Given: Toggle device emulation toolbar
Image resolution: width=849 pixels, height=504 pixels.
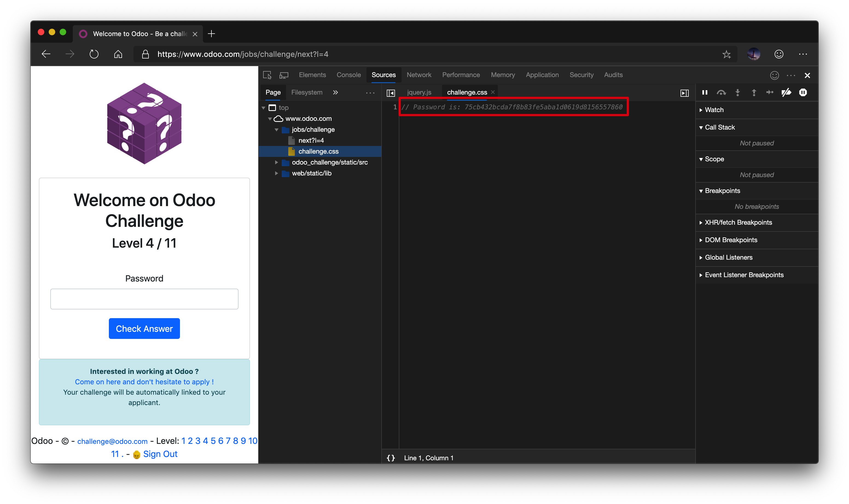Looking at the screenshot, I should 284,75.
